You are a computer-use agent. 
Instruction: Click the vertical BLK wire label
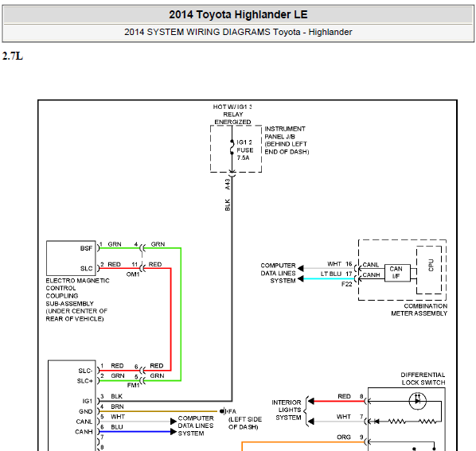tap(228, 204)
